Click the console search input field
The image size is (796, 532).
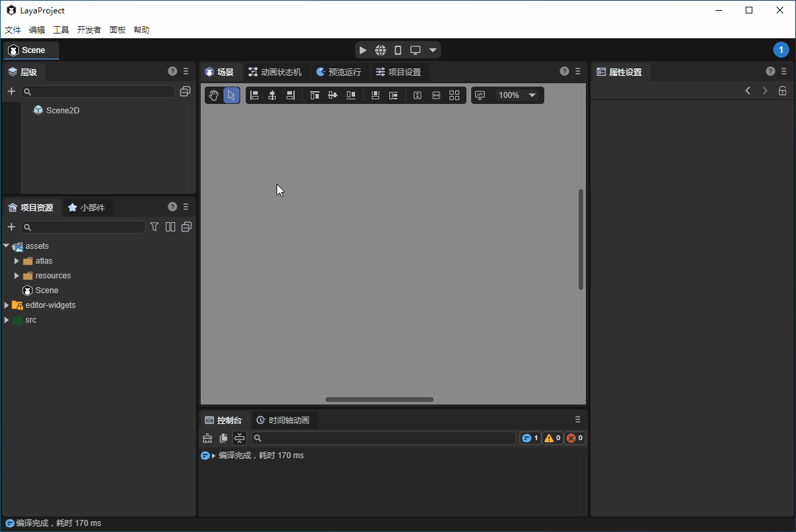[386, 438]
